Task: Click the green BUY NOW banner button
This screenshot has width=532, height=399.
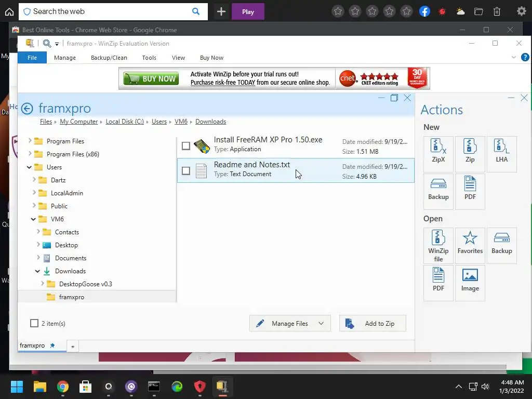Action: [x=151, y=79]
